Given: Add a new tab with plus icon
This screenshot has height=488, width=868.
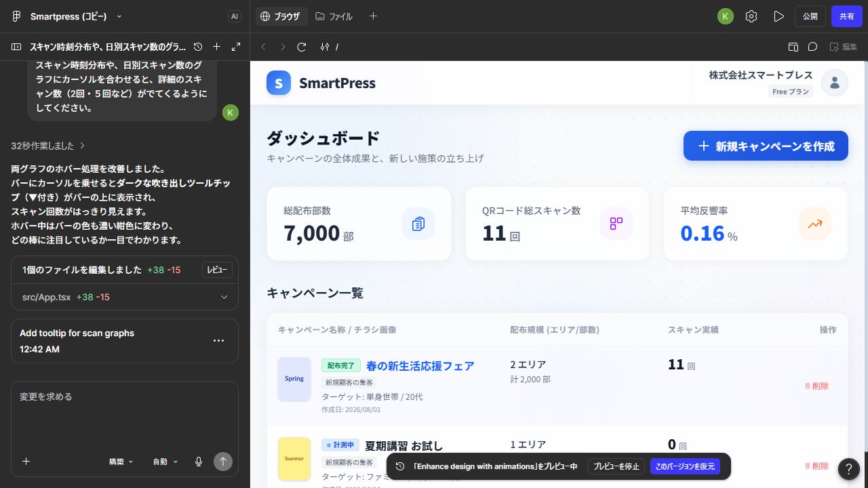Looking at the screenshot, I should [373, 16].
